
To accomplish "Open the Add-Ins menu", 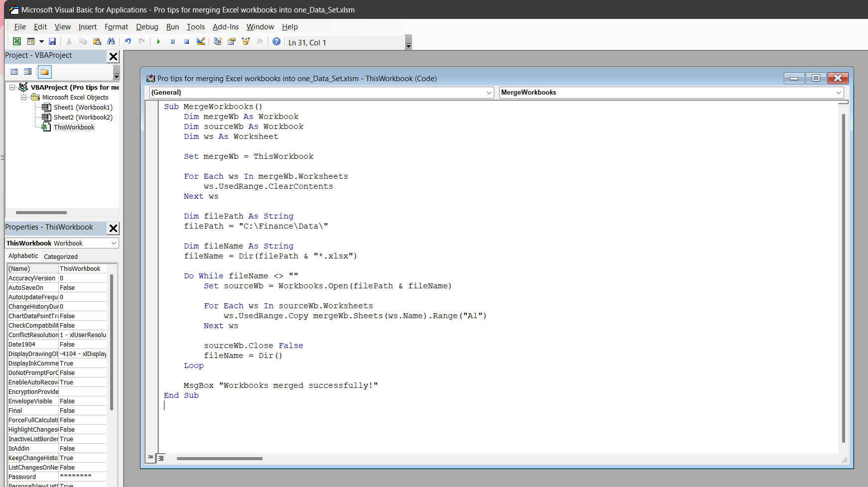I will click(x=226, y=27).
